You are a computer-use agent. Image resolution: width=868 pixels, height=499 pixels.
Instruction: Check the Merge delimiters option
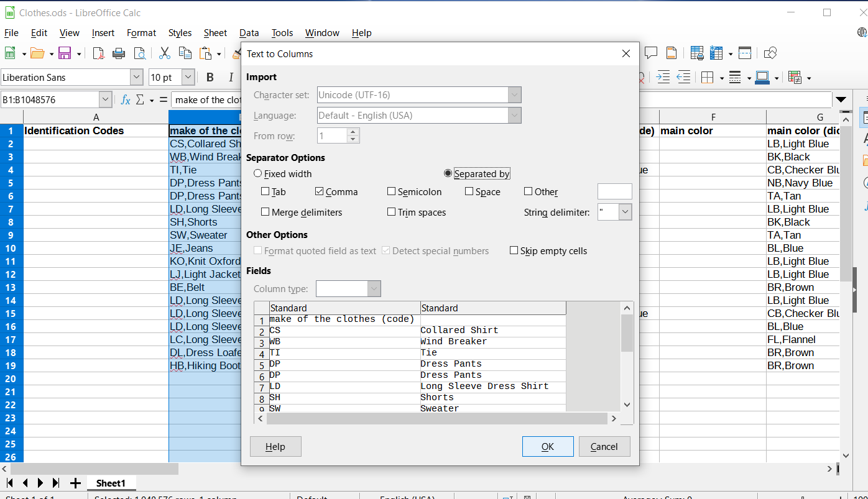tap(265, 212)
